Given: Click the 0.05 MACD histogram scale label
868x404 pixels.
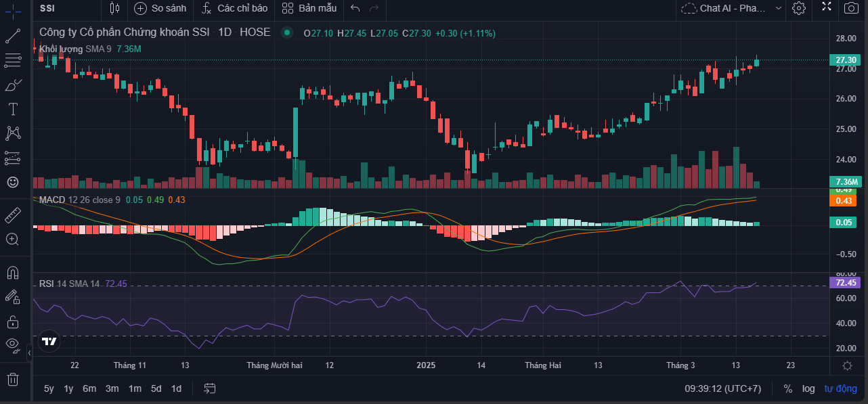Looking at the screenshot, I should tap(844, 223).
